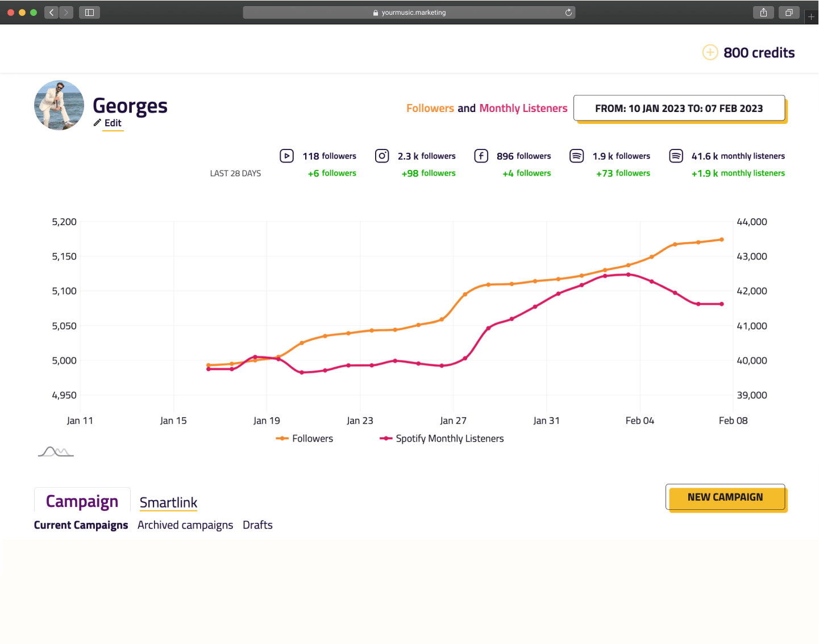
Task: Switch to the Campaign tab
Action: 82,501
